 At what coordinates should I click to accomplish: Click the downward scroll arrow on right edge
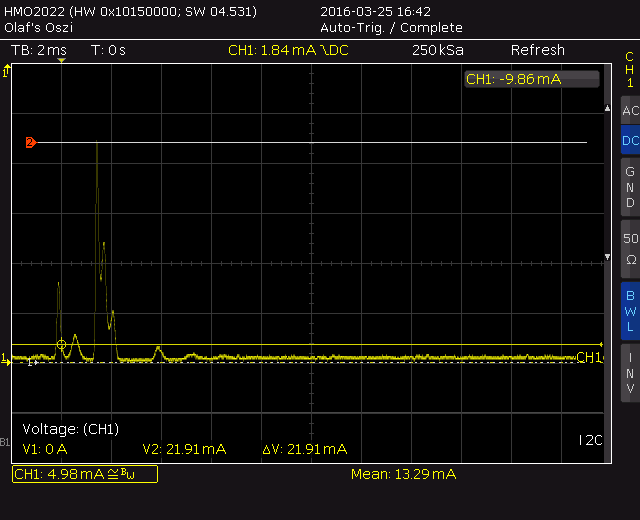coord(607,257)
